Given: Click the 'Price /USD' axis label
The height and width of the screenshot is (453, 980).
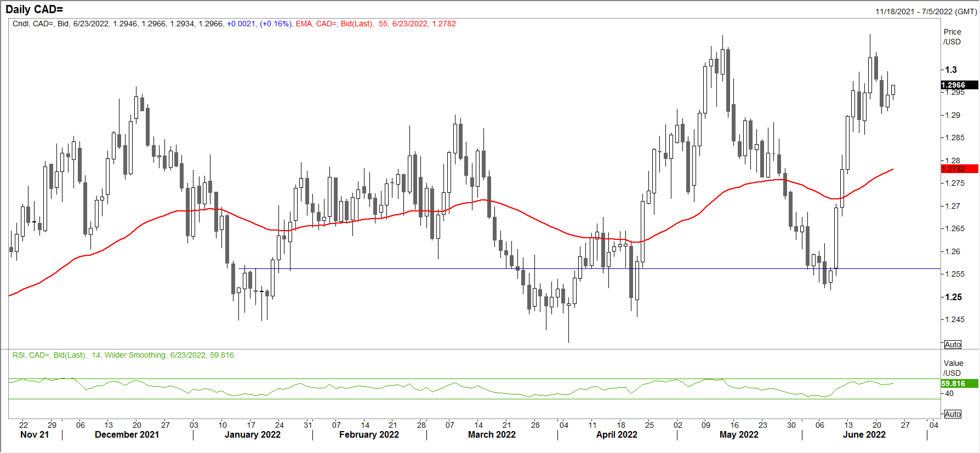Looking at the screenshot, I should [x=953, y=37].
